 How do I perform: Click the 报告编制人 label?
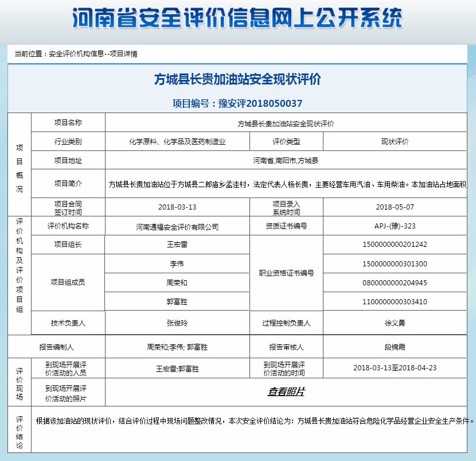[x=56, y=347]
